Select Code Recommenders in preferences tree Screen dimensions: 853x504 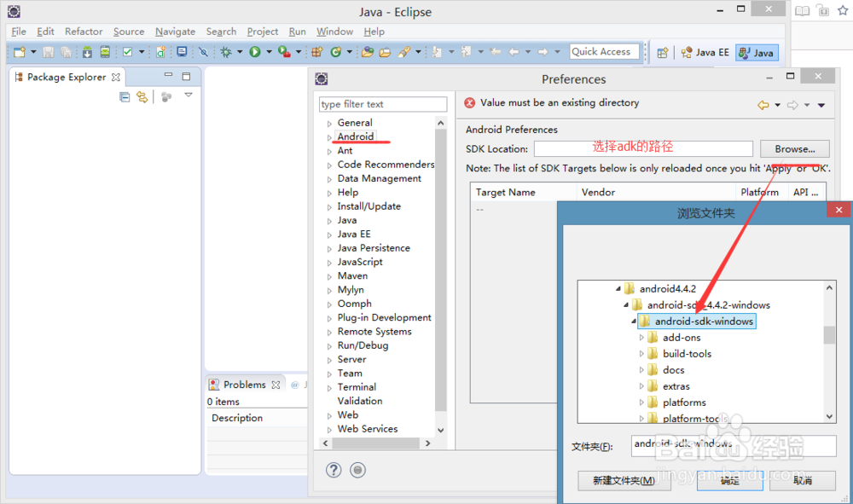[x=386, y=165]
